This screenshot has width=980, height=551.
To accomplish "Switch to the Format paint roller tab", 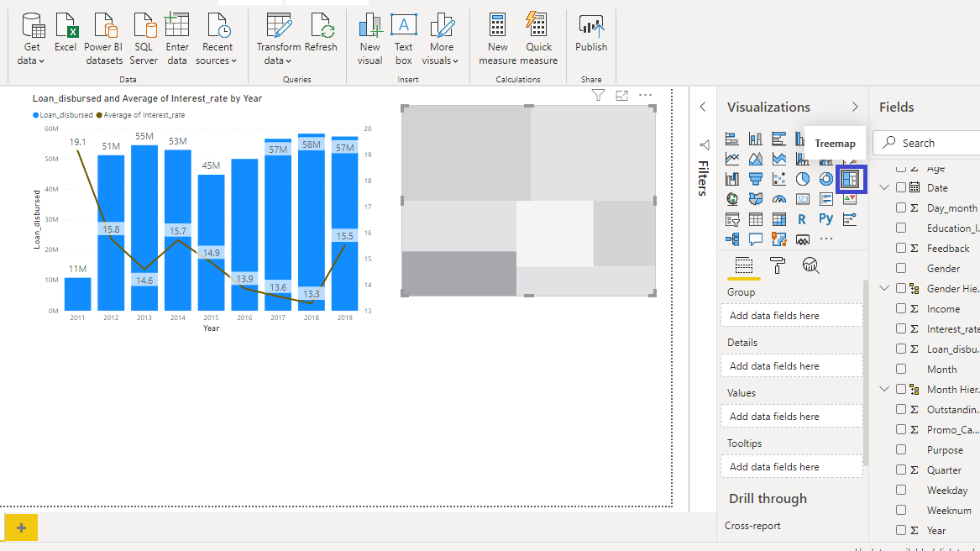I will click(778, 265).
